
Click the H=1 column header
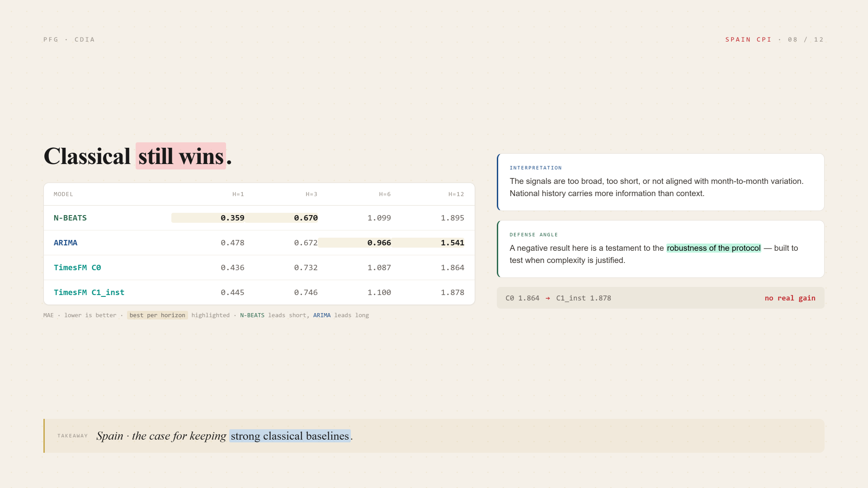pyautogui.click(x=238, y=194)
